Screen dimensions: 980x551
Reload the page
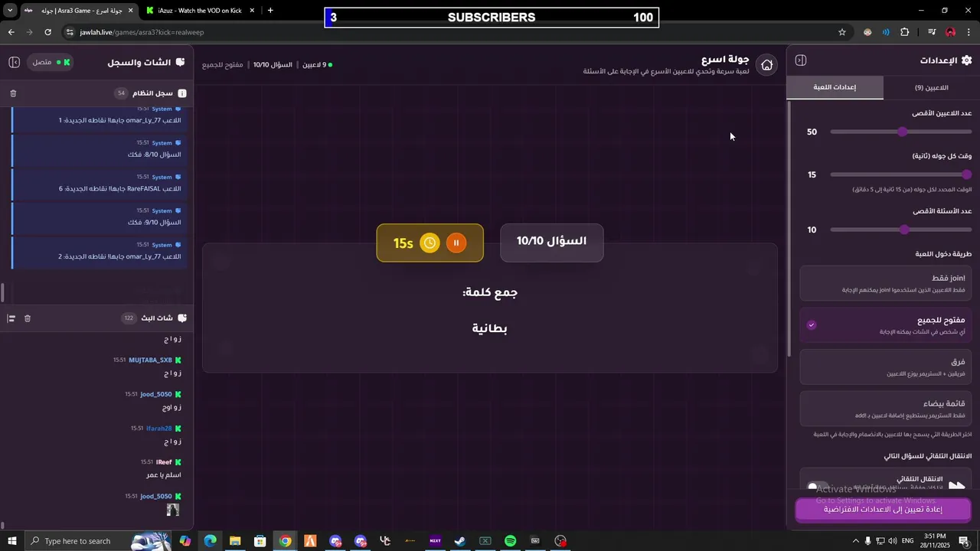click(x=47, y=32)
